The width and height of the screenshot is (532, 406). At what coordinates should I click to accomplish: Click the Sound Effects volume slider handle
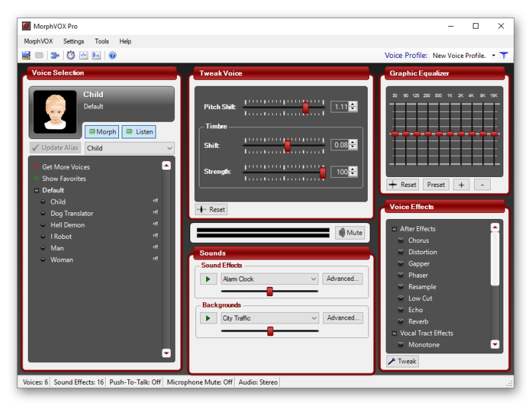270,292
